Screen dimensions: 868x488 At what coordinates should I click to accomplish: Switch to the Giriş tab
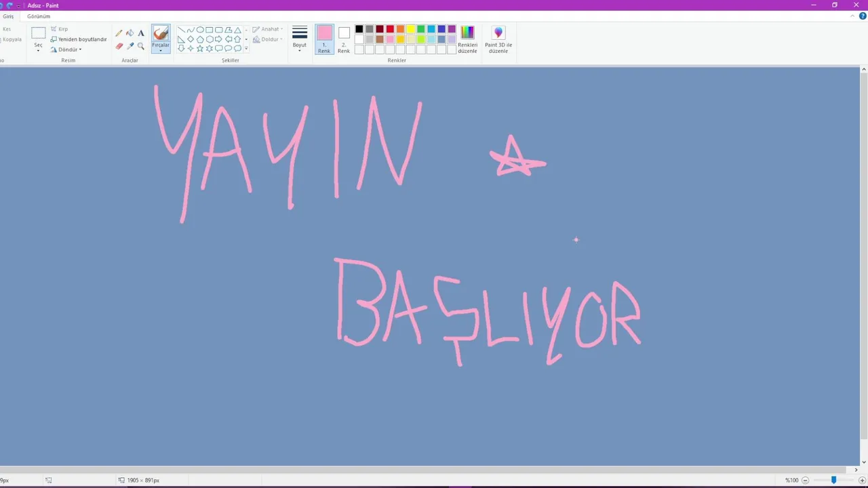(x=8, y=16)
